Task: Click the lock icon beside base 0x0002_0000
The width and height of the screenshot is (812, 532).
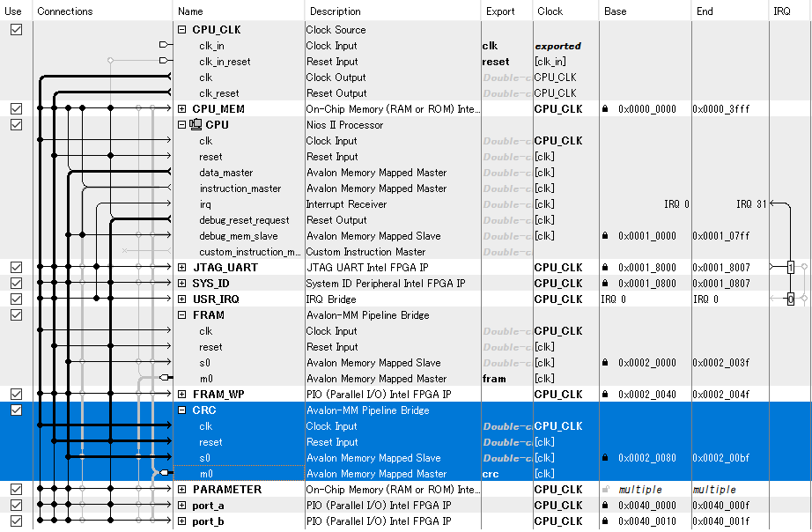Action: (605, 363)
